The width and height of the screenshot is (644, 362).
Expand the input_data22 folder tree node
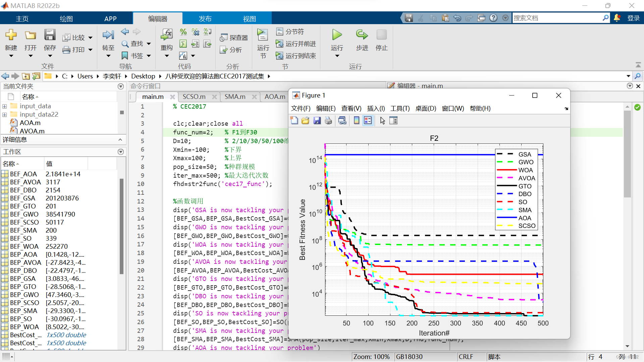(x=5, y=115)
